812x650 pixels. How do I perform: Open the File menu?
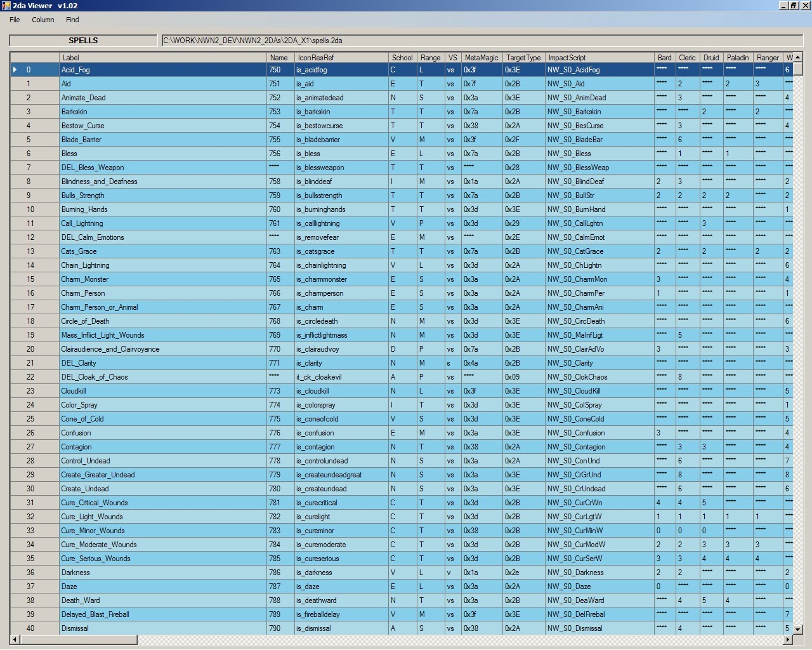point(15,20)
